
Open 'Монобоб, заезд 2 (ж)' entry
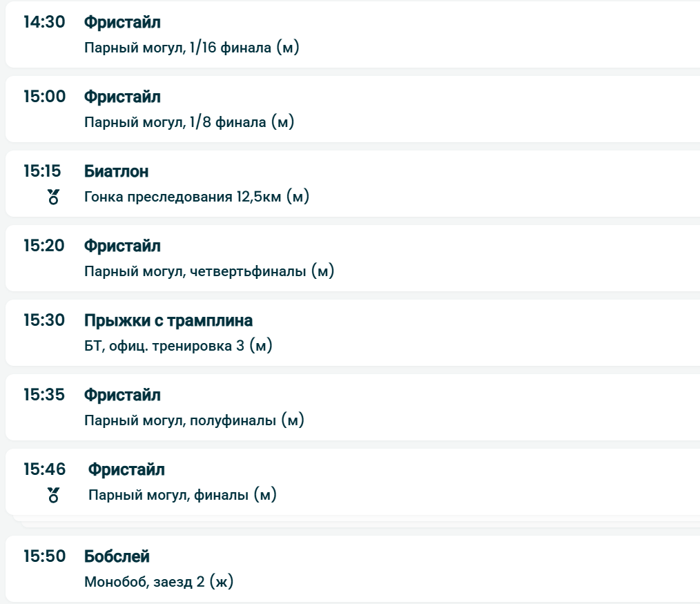coord(159,582)
